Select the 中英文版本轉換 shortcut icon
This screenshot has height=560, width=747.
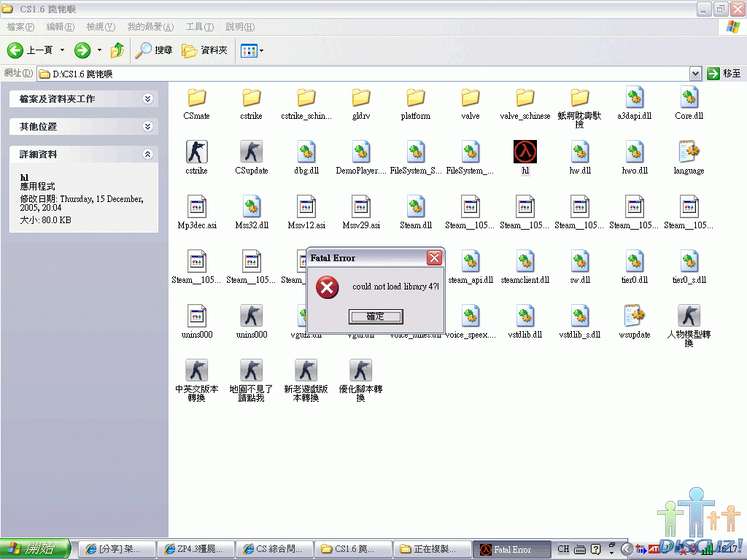pos(196,370)
